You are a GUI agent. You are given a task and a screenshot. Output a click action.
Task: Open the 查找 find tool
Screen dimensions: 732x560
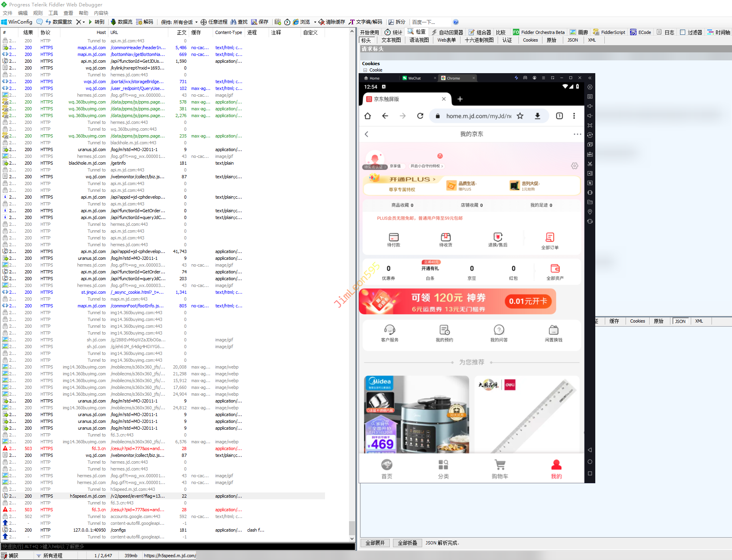239,22
